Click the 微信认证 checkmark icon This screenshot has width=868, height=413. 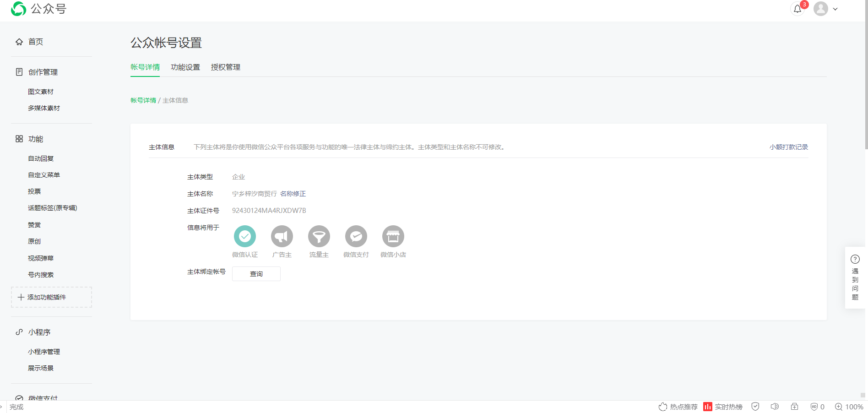pyautogui.click(x=245, y=236)
